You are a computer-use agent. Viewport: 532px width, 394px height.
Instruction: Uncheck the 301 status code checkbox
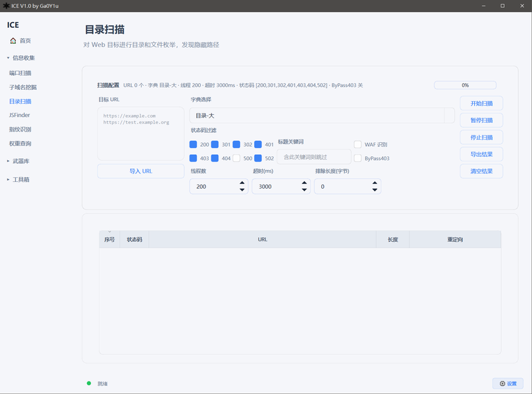[x=215, y=144]
